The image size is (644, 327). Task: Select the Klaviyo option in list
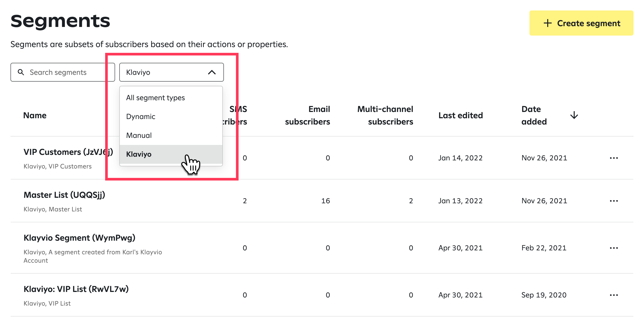coord(171,154)
